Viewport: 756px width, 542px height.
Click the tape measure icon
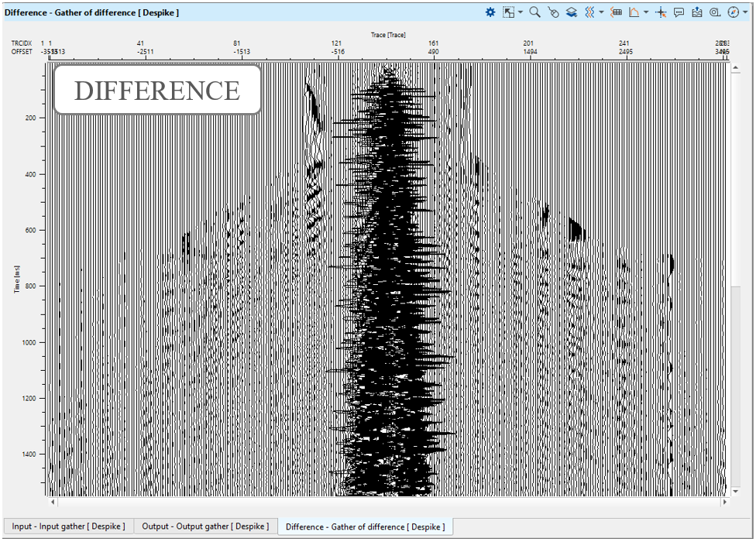pyautogui.click(x=715, y=12)
